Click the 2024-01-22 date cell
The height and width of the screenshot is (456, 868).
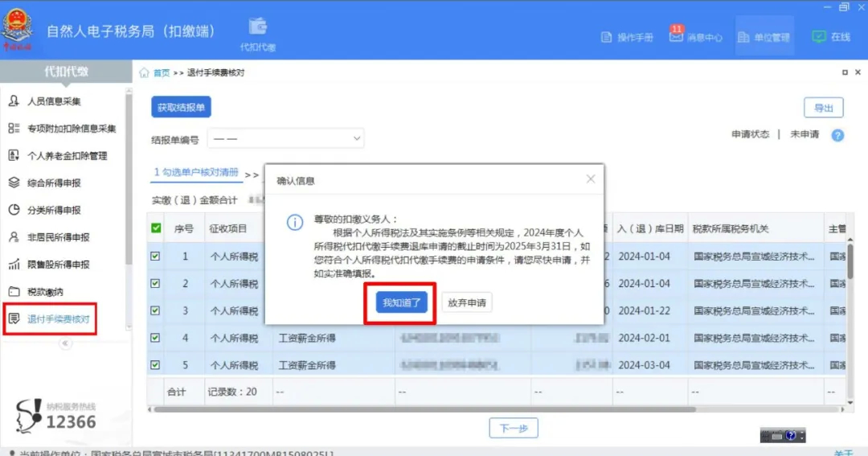[644, 310]
